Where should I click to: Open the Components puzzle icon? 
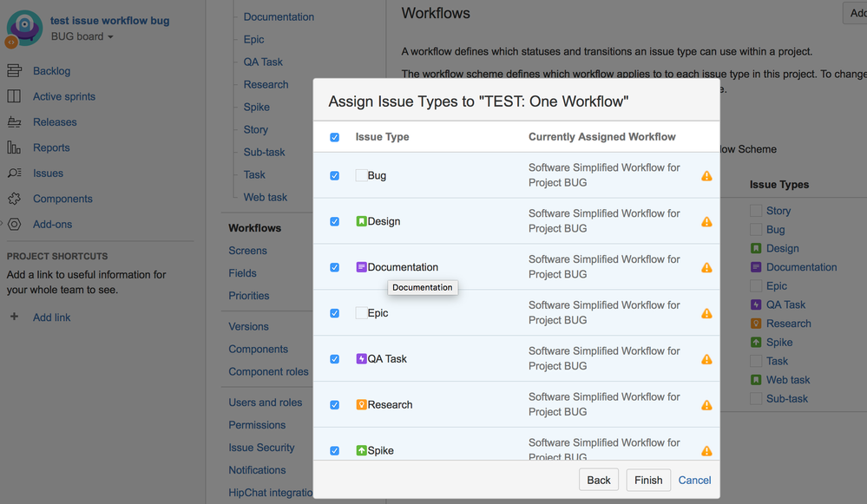coord(14,199)
